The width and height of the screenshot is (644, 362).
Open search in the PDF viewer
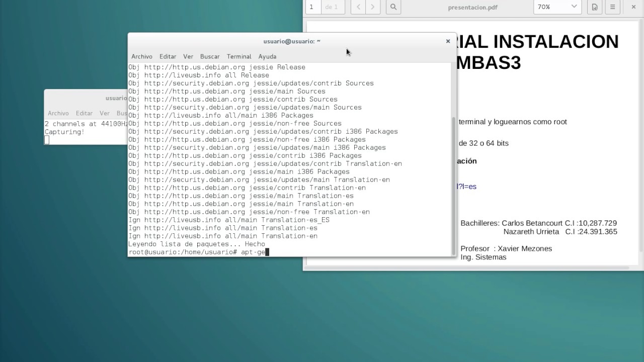[x=393, y=7]
